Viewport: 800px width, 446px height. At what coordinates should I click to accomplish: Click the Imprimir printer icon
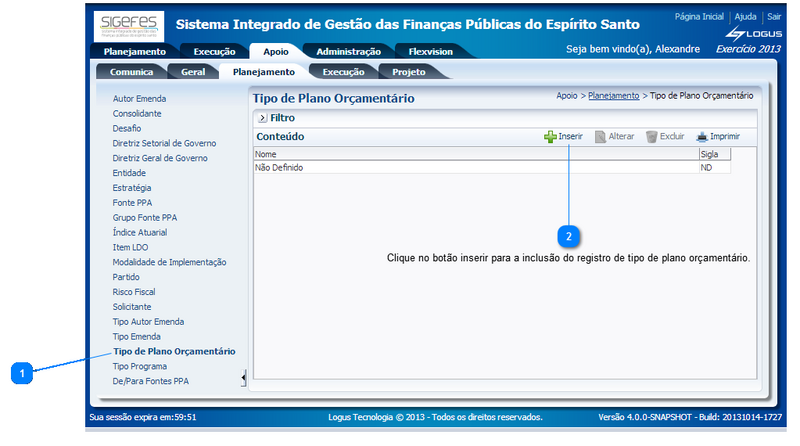coord(702,136)
